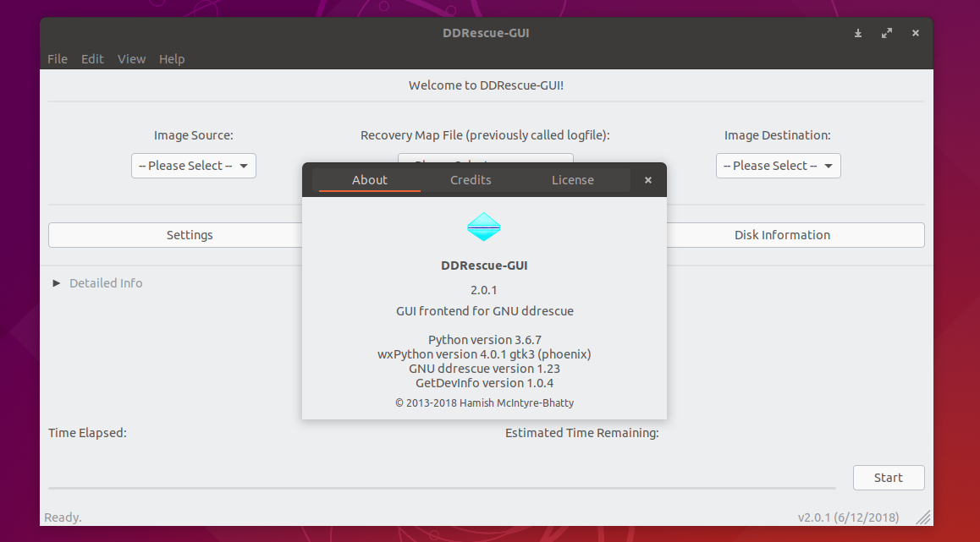
Task: Select the About tab in dialog
Action: (x=369, y=180)
